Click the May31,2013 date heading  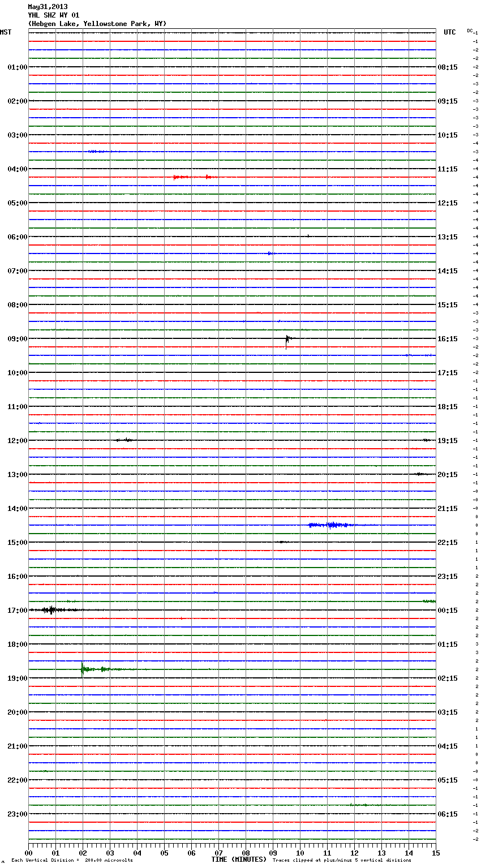48,7
